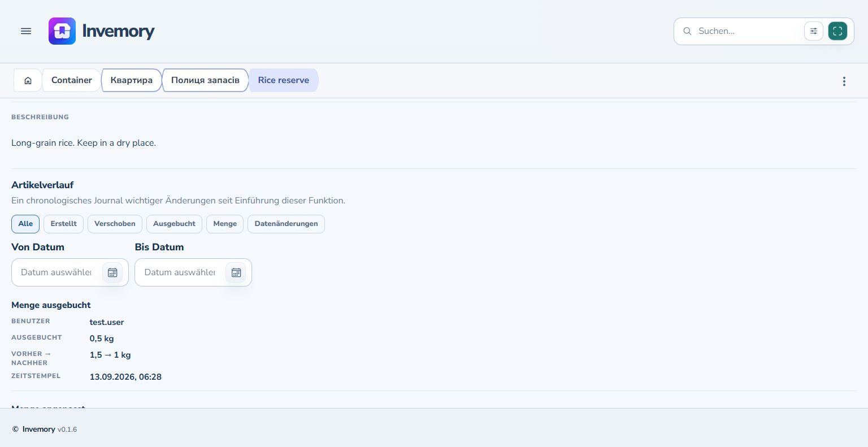Viewport: 868px width, 447px height.
Task: Open the hamburger navigation menu
Action: [26, 31]
